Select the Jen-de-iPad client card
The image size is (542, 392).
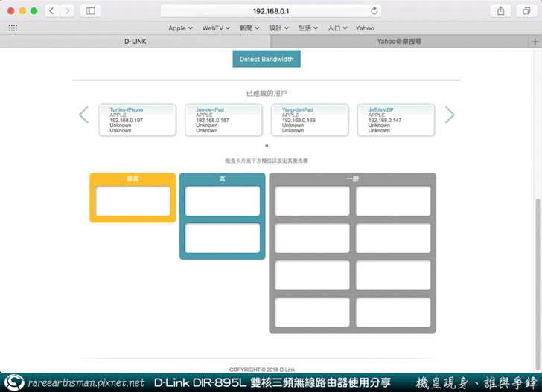tap(223, 120)
